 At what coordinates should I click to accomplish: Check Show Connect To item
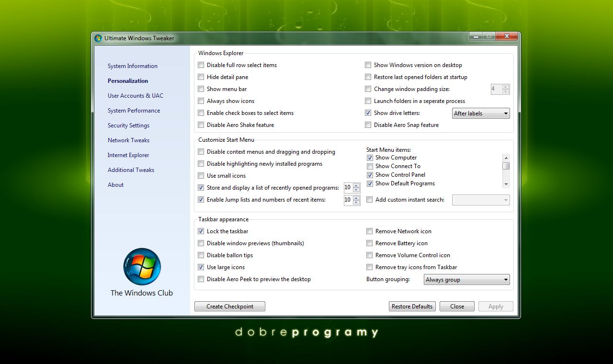point(370,166)
